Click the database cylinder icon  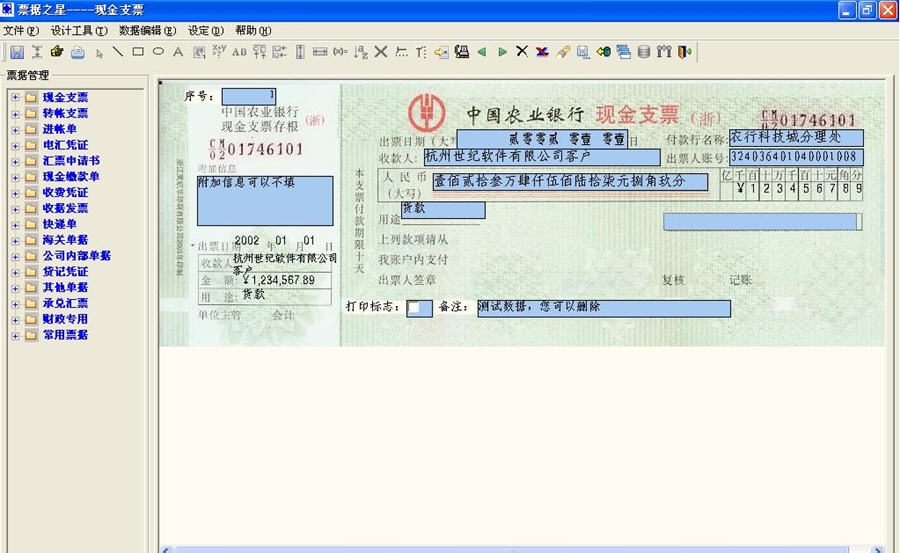tap(643, 52)
